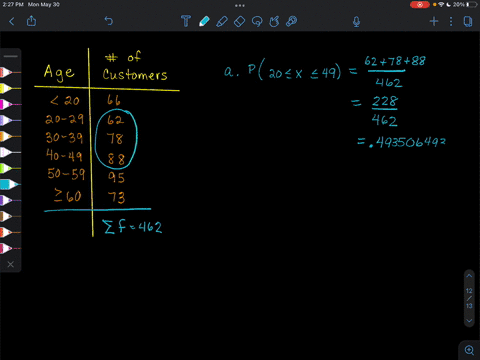
Task: Grab the favorites toolbar handle bar
Action: (x=11, y=56)
